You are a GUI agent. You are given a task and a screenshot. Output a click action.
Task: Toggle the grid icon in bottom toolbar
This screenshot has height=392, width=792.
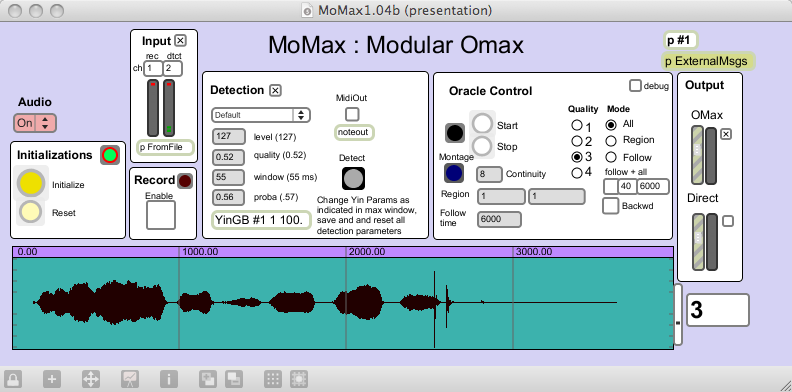coord(273,379)
